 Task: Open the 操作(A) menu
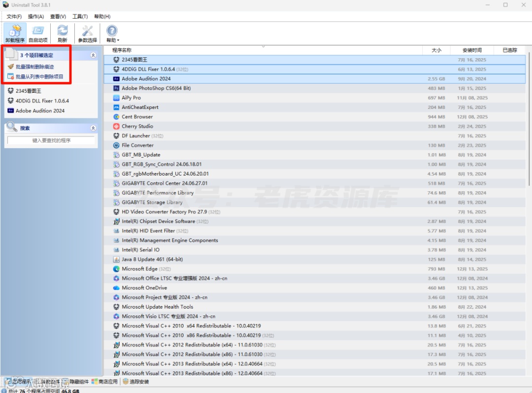35,16
